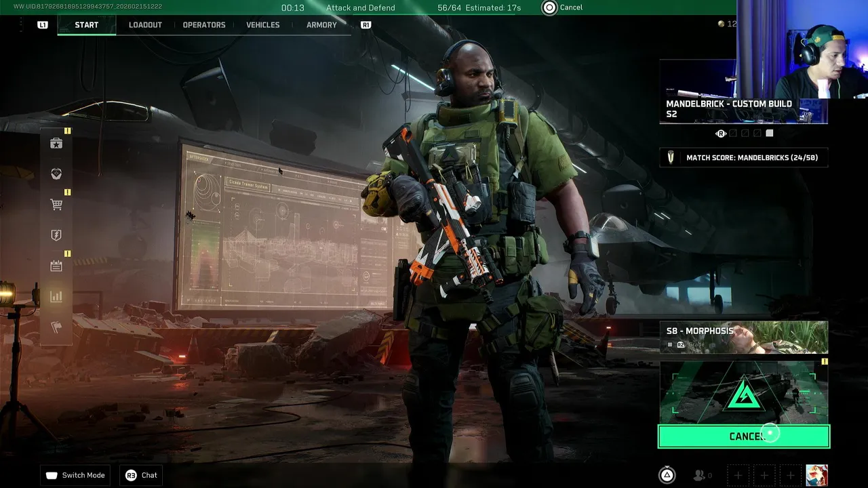Image resolution: width=868 pixels, height=488 pixels.
Task: Click the 56/64 Estimated: 17s status text
Action: coord(479,7)
